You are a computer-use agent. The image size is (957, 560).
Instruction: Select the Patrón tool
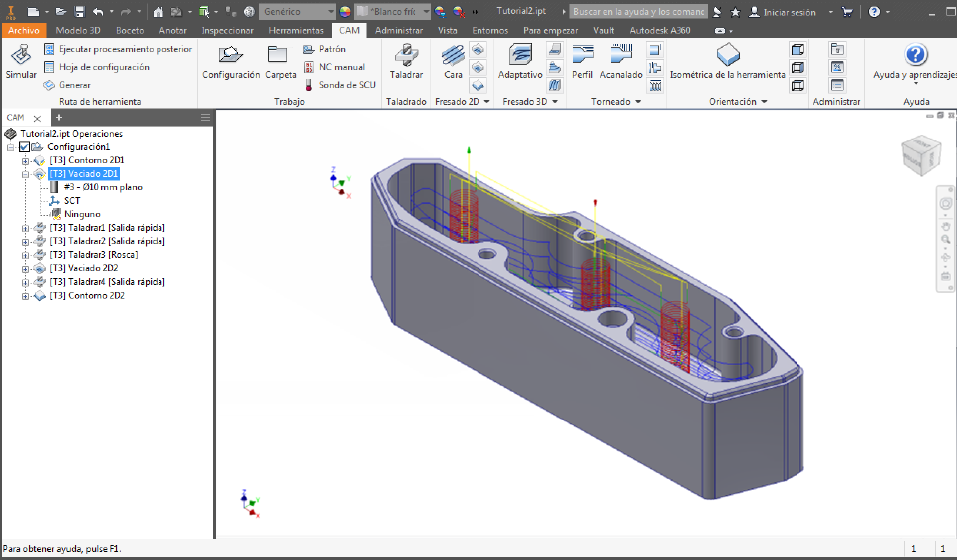[x=324, y=49]
